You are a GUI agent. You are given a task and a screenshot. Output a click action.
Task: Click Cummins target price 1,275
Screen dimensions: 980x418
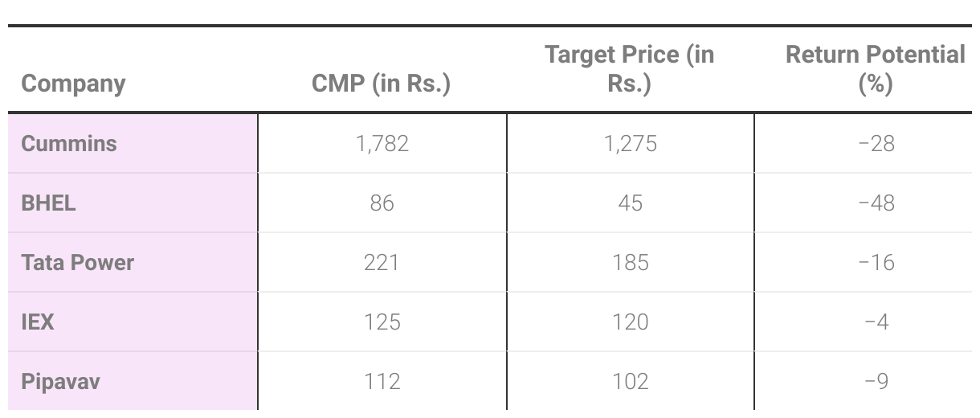(630, 144)
